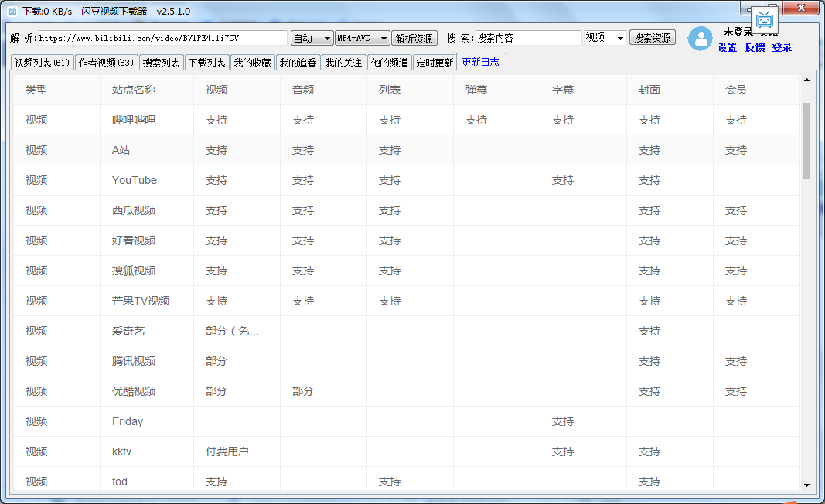825x504 pixels.
Task: Click the scrollbar up arrow
Action: [x=806, y=80]
